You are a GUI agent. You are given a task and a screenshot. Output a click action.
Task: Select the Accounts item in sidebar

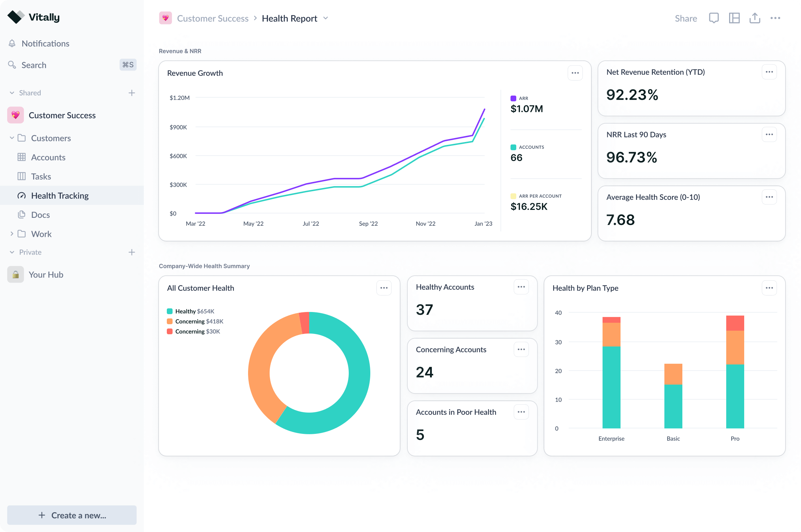click(48, 157)
